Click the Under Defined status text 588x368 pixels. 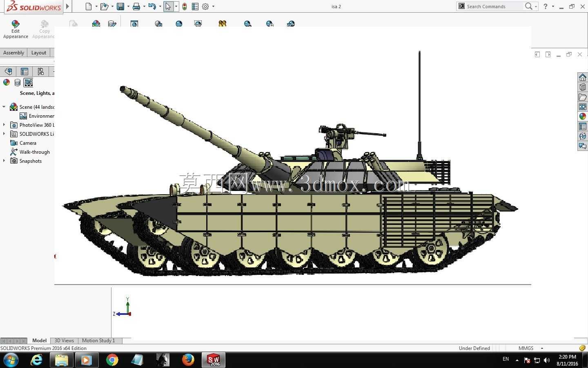point(474,348)
